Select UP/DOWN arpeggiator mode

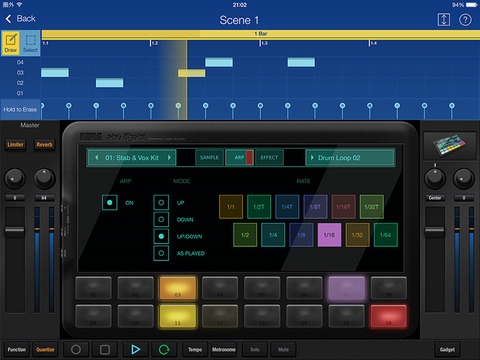coord(161,236)
